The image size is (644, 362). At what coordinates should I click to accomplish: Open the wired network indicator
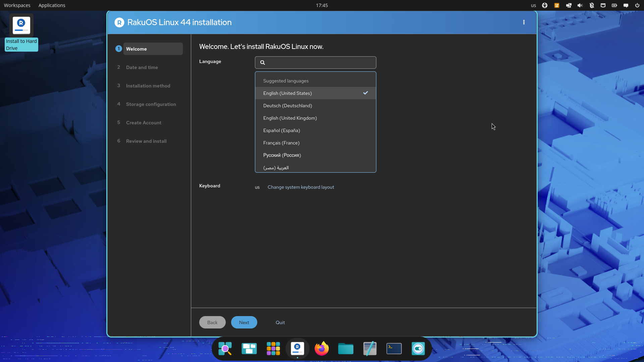(603, 5)
